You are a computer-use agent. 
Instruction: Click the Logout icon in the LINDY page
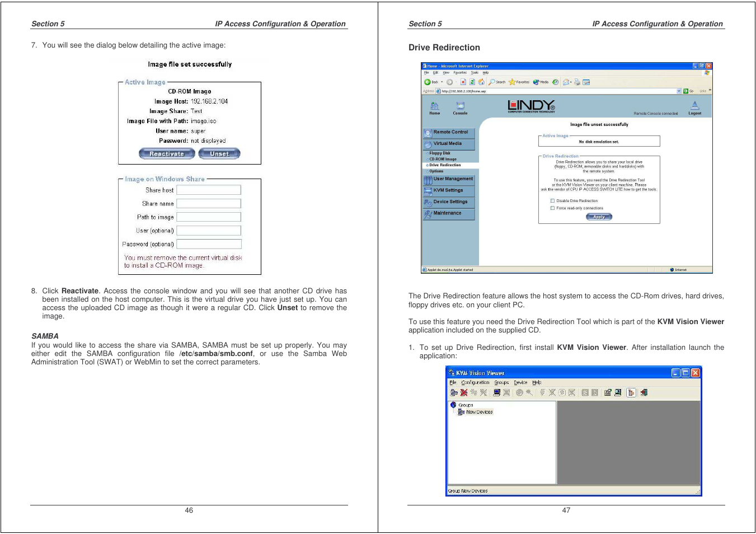tap(694, 105)
